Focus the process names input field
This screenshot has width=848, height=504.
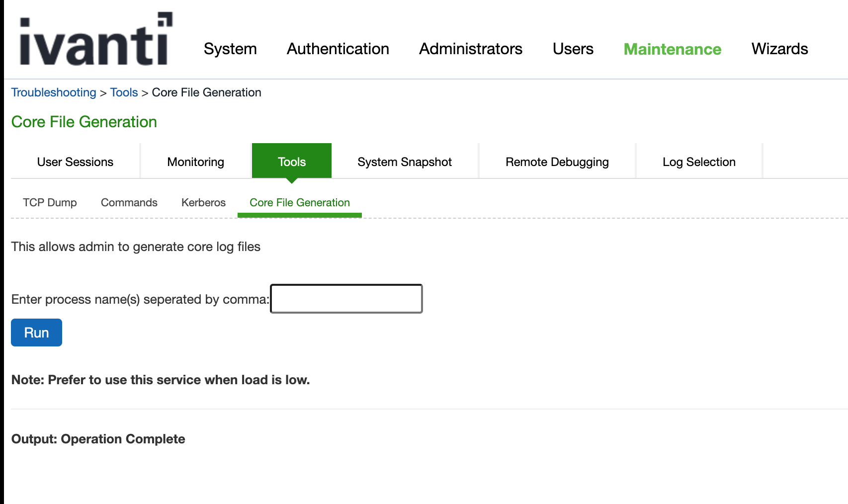[346, 299]
